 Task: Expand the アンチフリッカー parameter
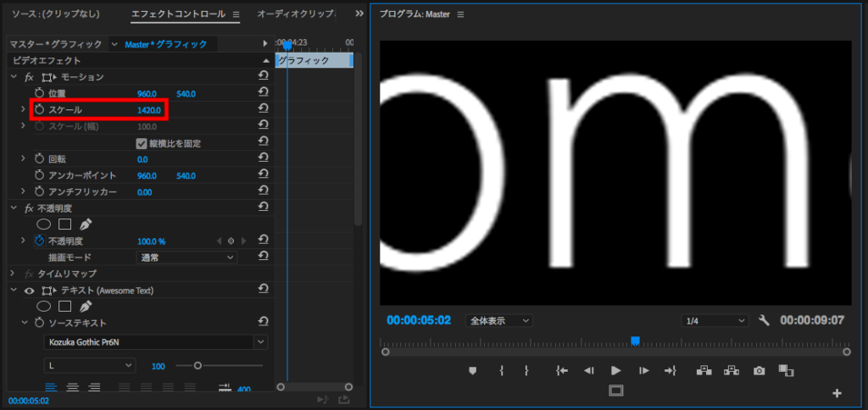(x=23, y=191)
